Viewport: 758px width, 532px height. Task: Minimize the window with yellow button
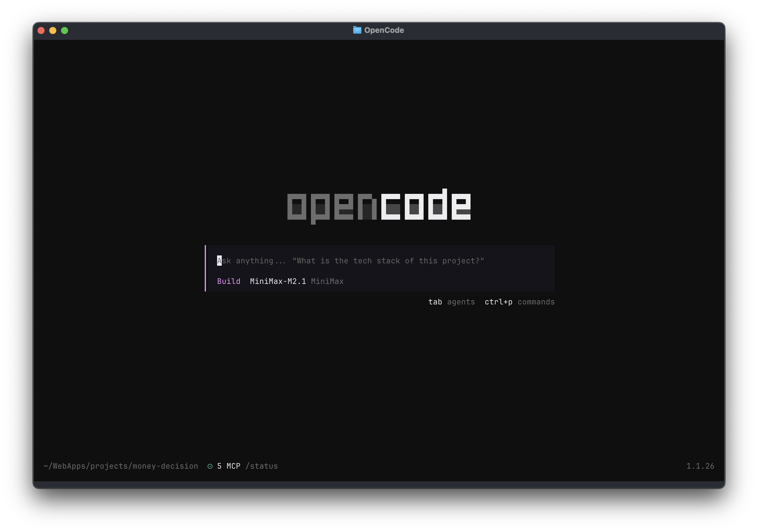[x=53, y=31]
